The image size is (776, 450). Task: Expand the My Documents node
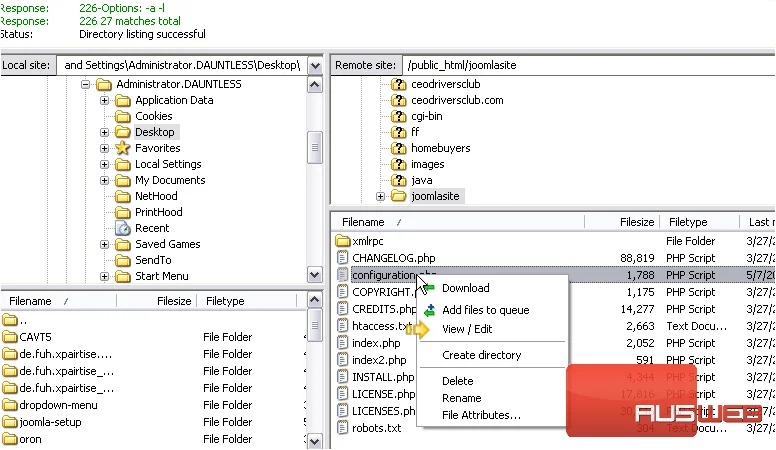(104, 180)
